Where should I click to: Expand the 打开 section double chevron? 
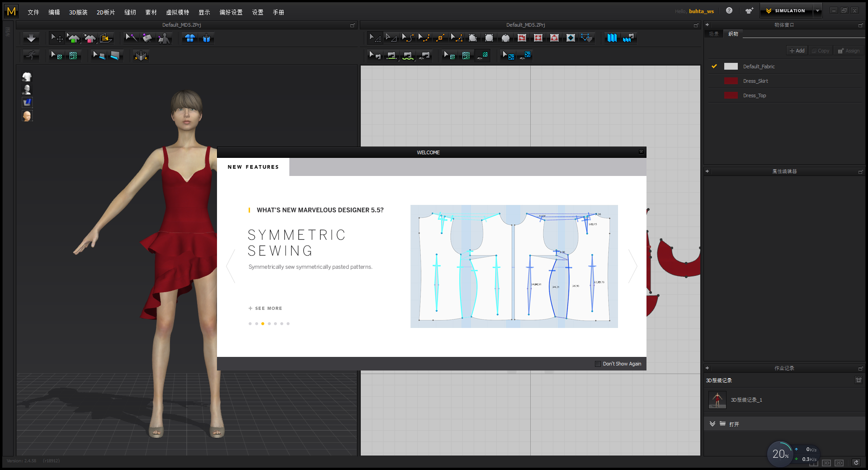(712, 424)
